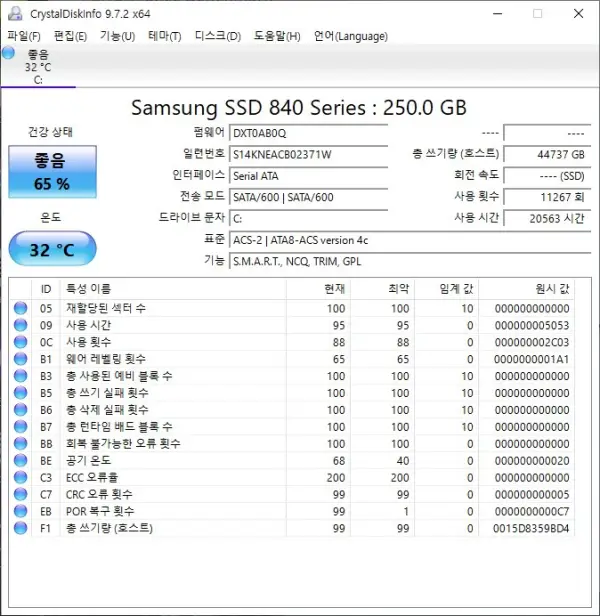
Task: Select the CRC 오류 횟수 attribute name
Action: tap(99, 494)
